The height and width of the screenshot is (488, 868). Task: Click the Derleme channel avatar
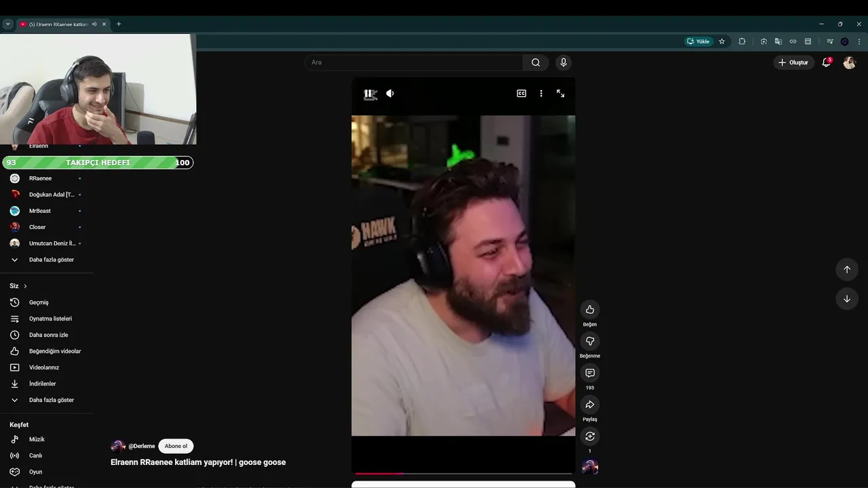point(118,446)
